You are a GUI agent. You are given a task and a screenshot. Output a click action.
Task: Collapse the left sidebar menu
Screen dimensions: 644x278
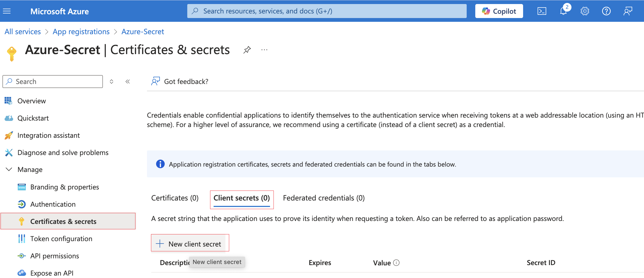tap(128, 82)
